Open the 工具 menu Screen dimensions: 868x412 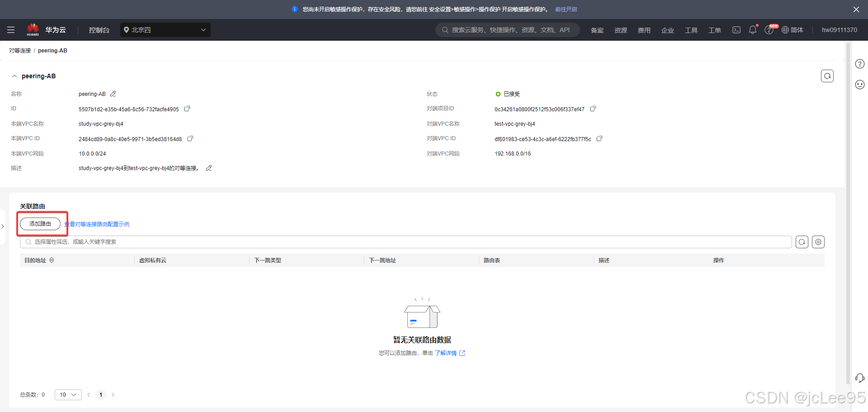(x=691, y=30)
